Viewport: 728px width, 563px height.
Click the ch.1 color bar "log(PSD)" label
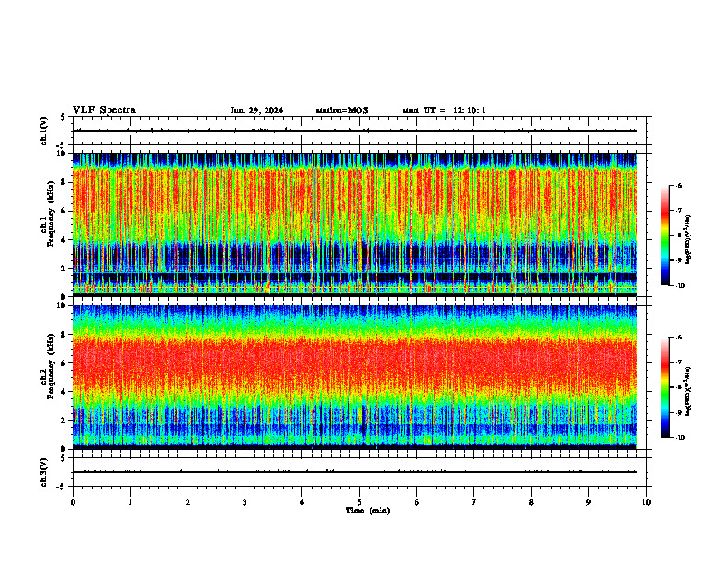tap(688, 240)
